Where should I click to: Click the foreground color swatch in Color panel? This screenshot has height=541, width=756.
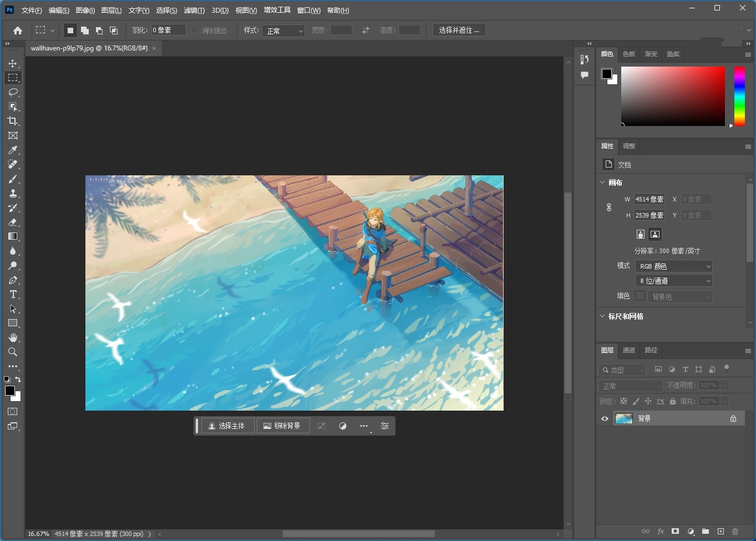(x=607, y=74)
